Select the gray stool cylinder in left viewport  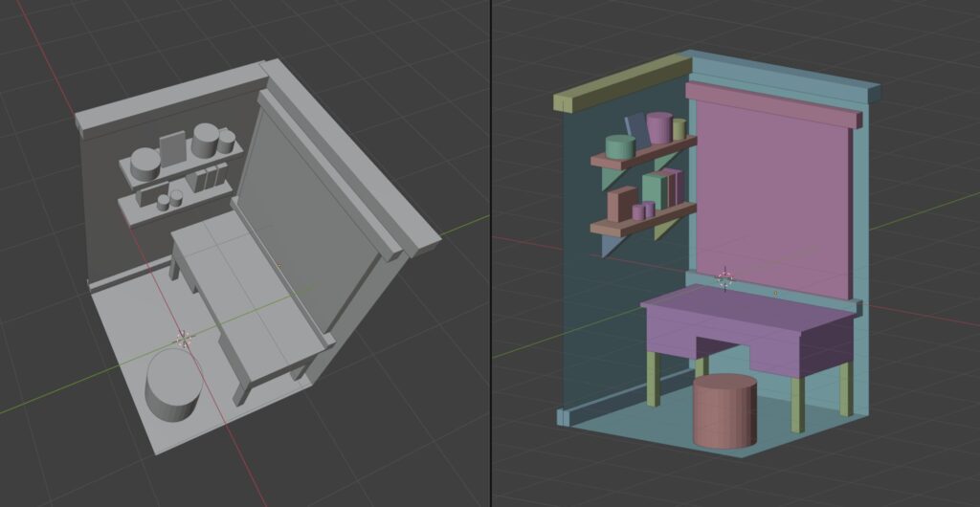pos(172,386)
